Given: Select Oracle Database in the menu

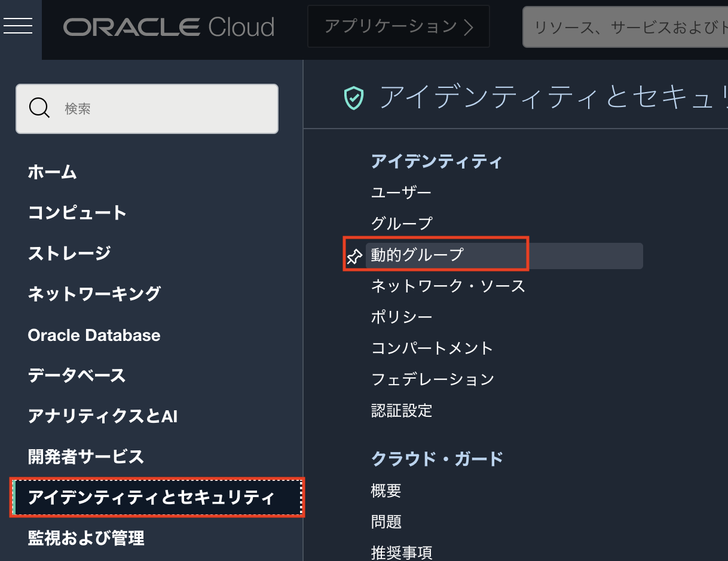Looking at the screenshot, I should 94,335.
